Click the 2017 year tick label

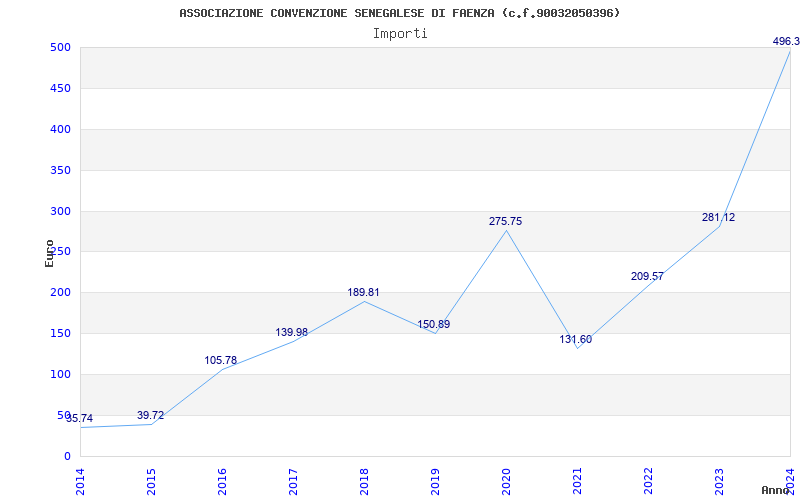pos(293,481)
